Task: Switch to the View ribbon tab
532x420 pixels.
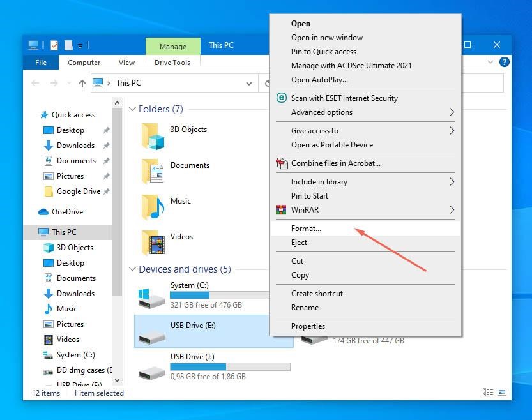Action: point(126,63)
